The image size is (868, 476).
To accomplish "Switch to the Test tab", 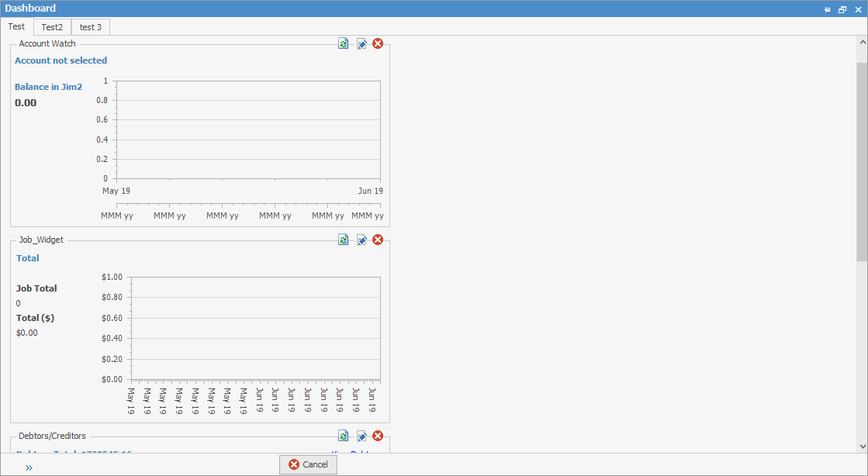I will click(x=16, y=26).
